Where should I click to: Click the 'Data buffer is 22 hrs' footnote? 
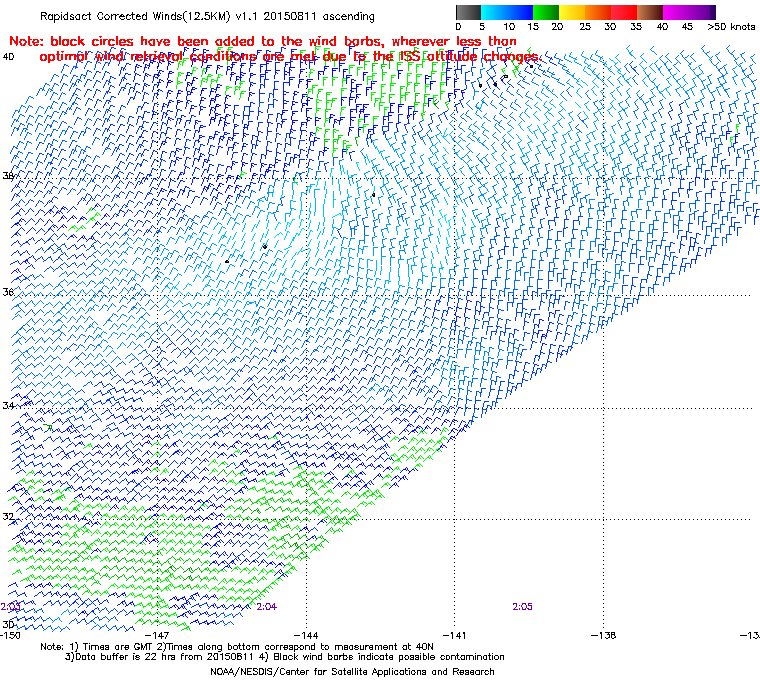pos(285,657)
